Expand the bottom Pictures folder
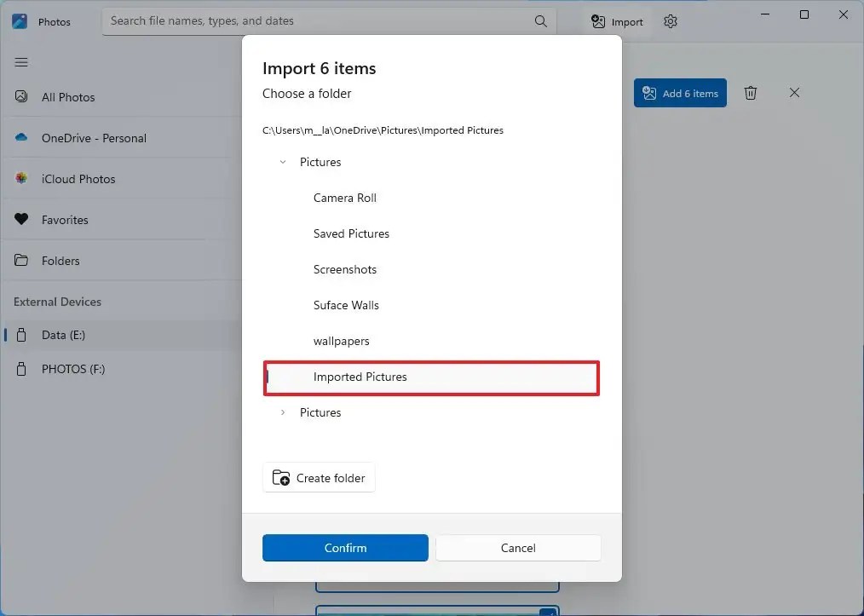Screen dimensions: 864x616 point(283,412)
